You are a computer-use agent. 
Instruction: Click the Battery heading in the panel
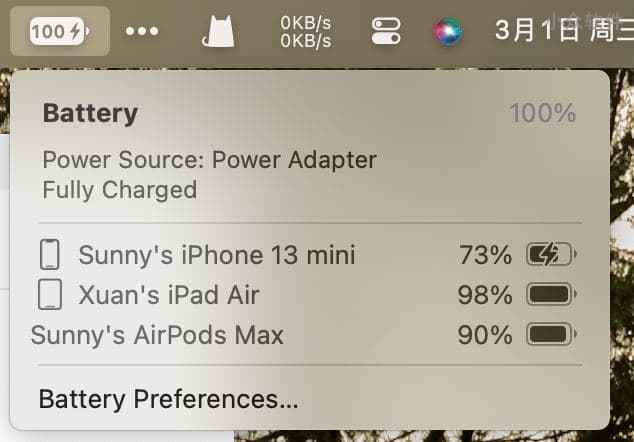pos(90,113)
